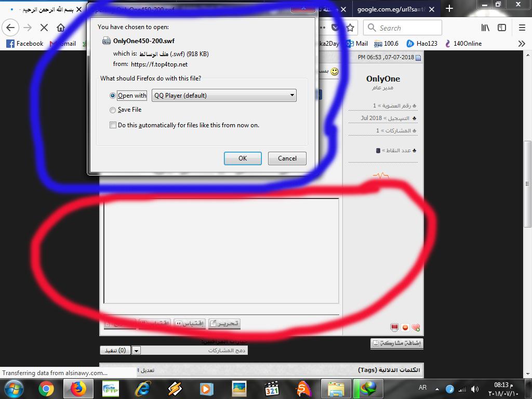Open the merge posts dropdown arrow
Viewport: 532px width, 399px height.
tap(136, 351)
